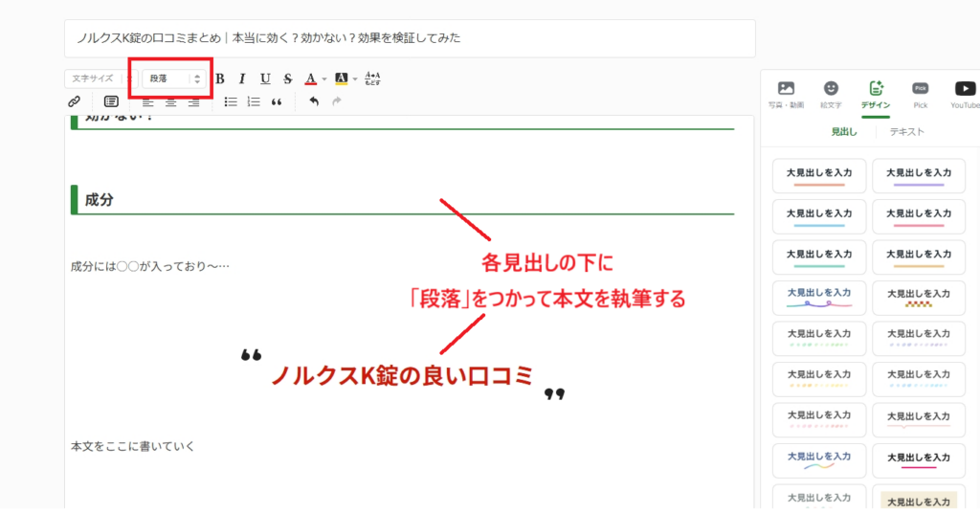The height and width of the screenshot is (514, 980).
Task: Align text to the right
Action: tap(194, 101)
